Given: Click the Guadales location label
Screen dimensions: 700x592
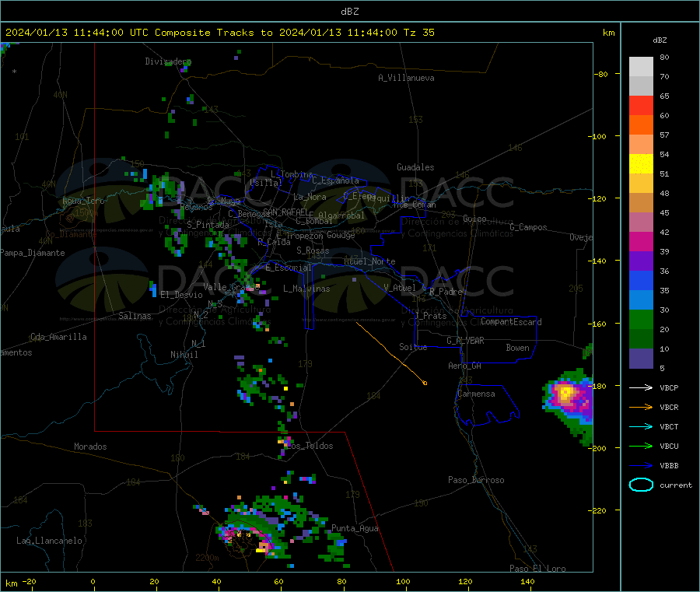Looking at the screenshot, I should click(415, 167).
